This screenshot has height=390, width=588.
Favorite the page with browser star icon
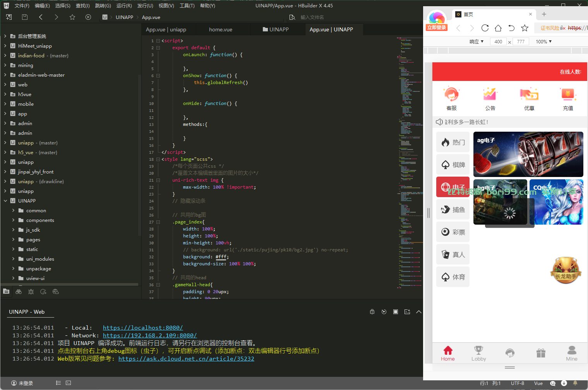click(525, 28)
